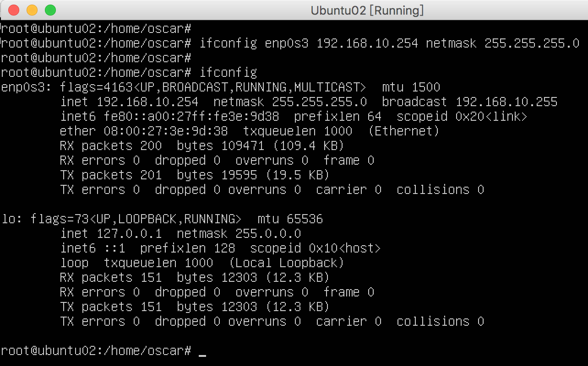Viewport: 588px width, 366px height.
Task: Click the "RX packets 200" line
Action: 111,146
